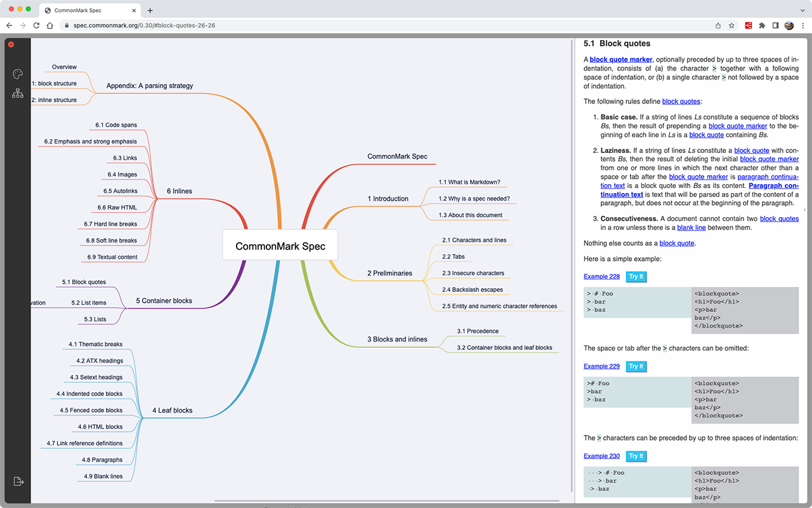Open the Example 229 link
The image size is (812, 508).
point(601,366)
